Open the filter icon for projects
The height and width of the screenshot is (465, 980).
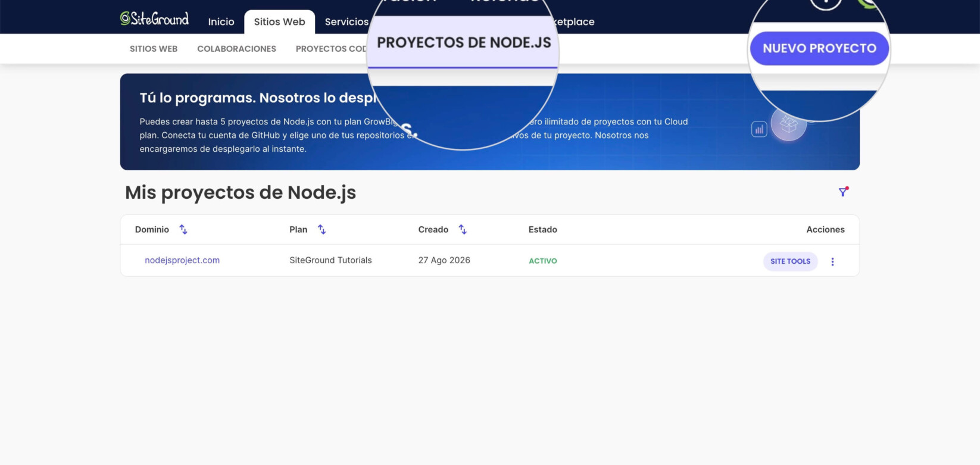(x=843, y=192)
